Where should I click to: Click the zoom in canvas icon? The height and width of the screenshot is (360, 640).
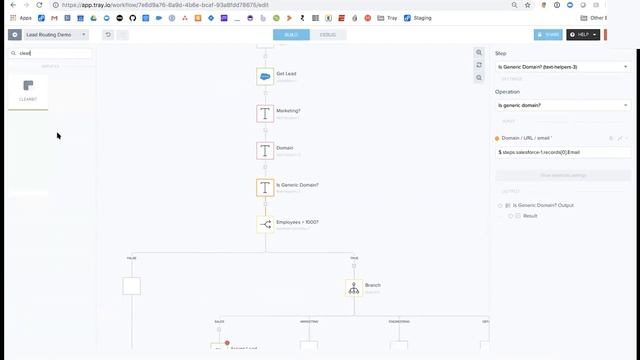[479, 53]
